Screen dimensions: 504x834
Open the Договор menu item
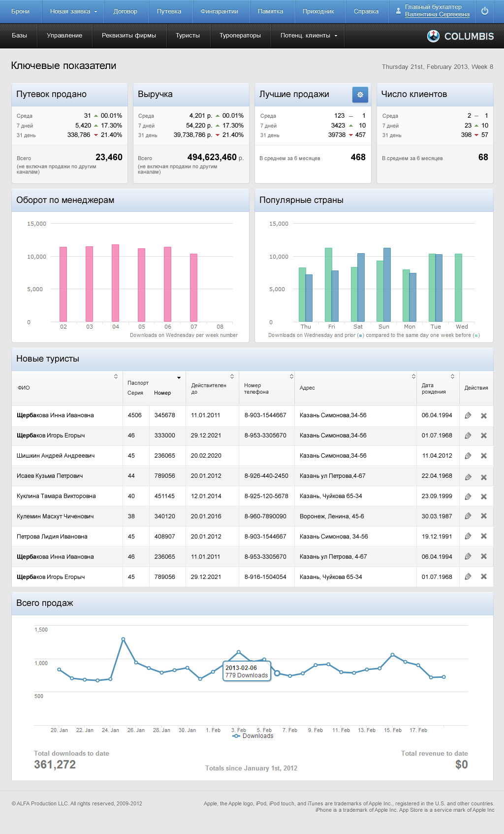click(x=125, y=11)
